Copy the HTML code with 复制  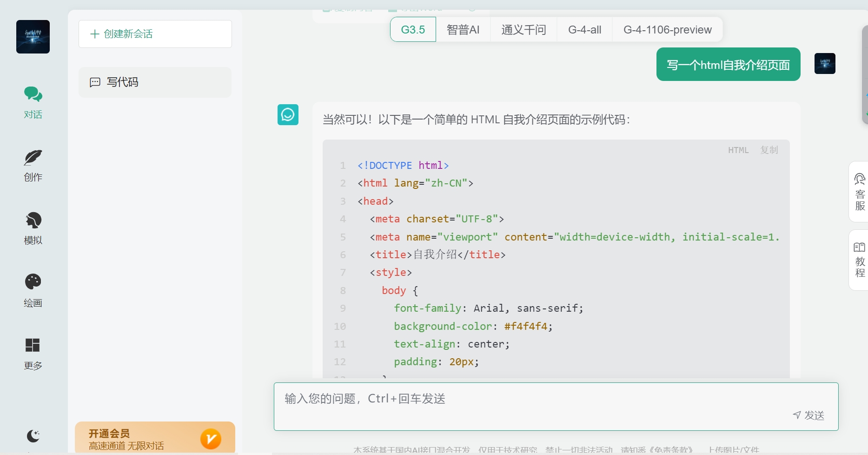768,150
